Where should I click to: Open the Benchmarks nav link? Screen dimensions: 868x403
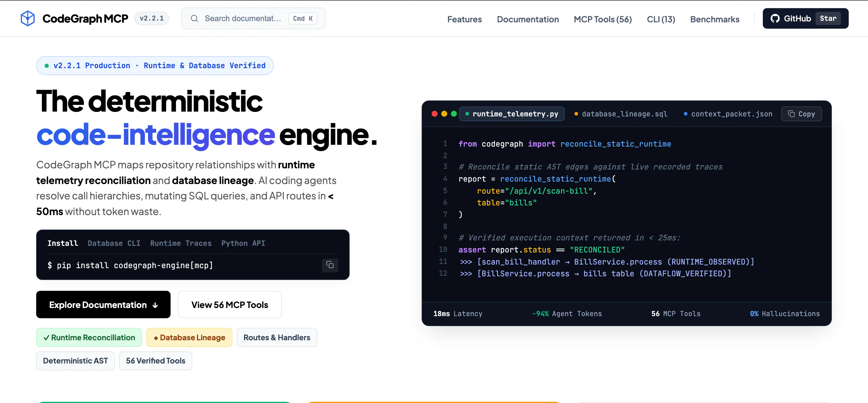[715, 19]
